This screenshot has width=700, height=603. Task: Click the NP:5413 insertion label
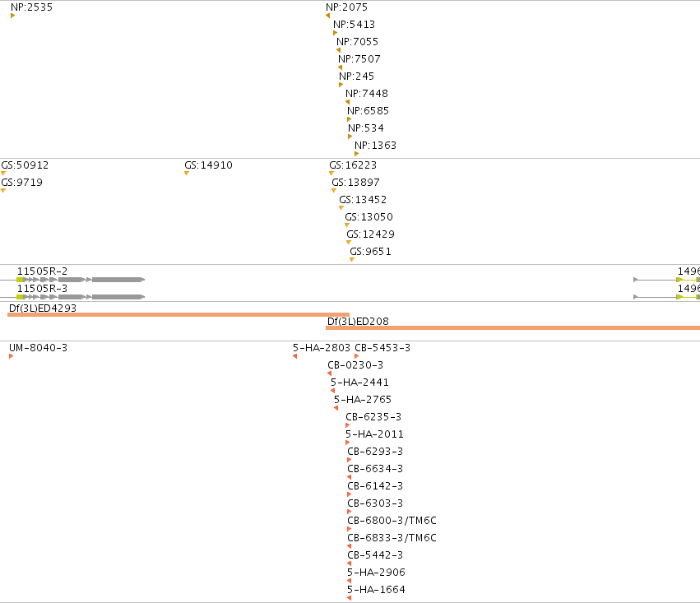pos(354,25)
